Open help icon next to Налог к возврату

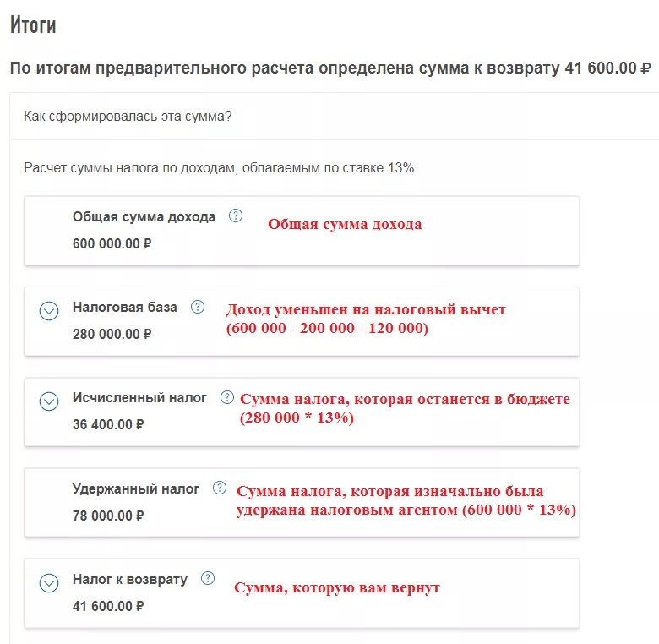(208, 579)
